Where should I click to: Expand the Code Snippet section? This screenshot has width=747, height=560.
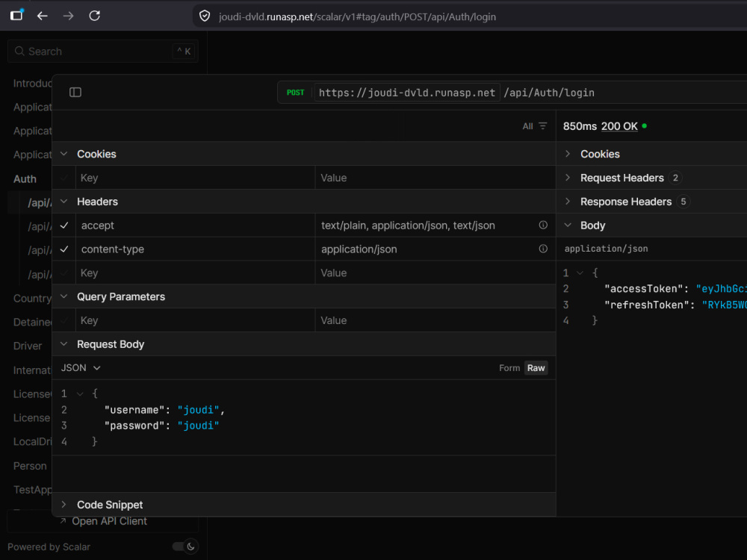(63, 504)
